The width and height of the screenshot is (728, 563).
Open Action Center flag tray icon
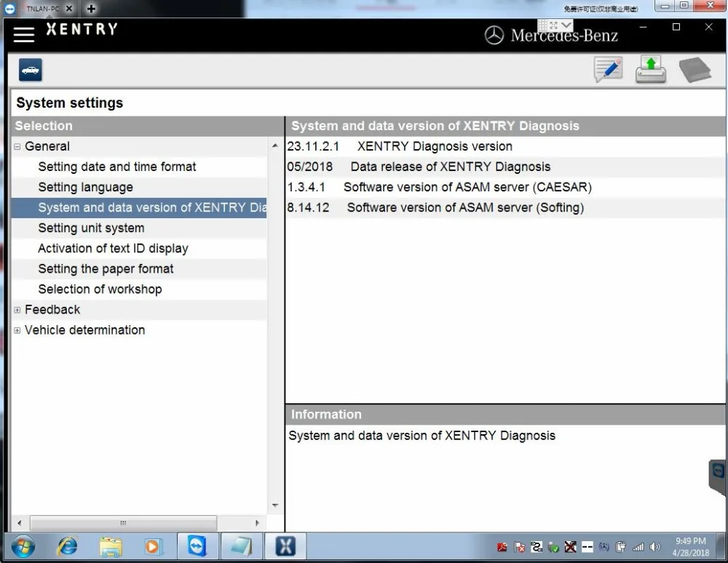[519, 548]
